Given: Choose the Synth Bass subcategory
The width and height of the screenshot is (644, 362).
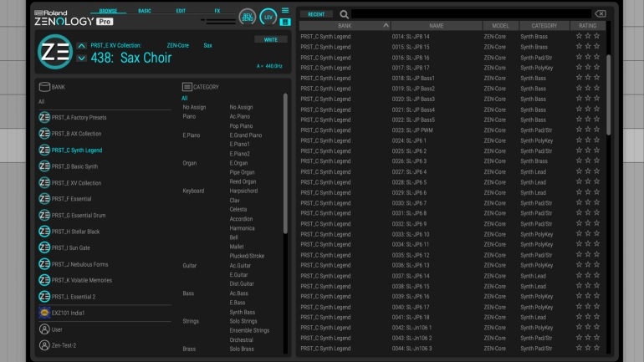Looking at the screenshot, I should [x=243, y=313].
